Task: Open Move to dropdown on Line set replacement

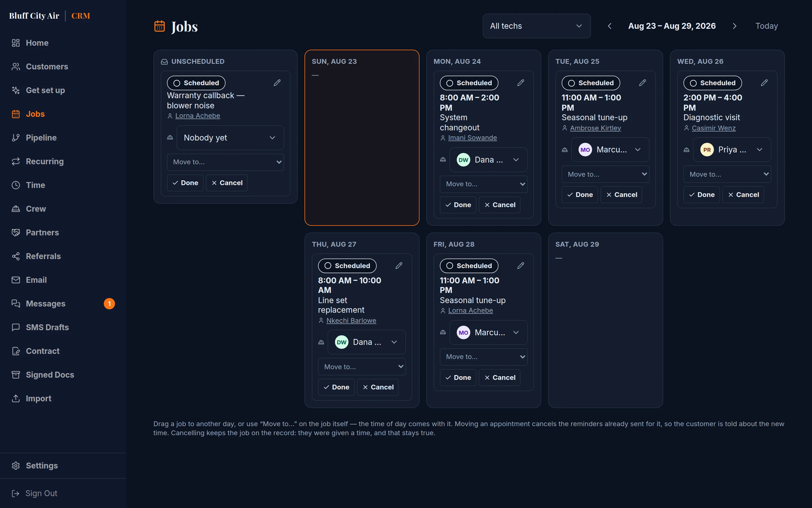Action: 362,367
